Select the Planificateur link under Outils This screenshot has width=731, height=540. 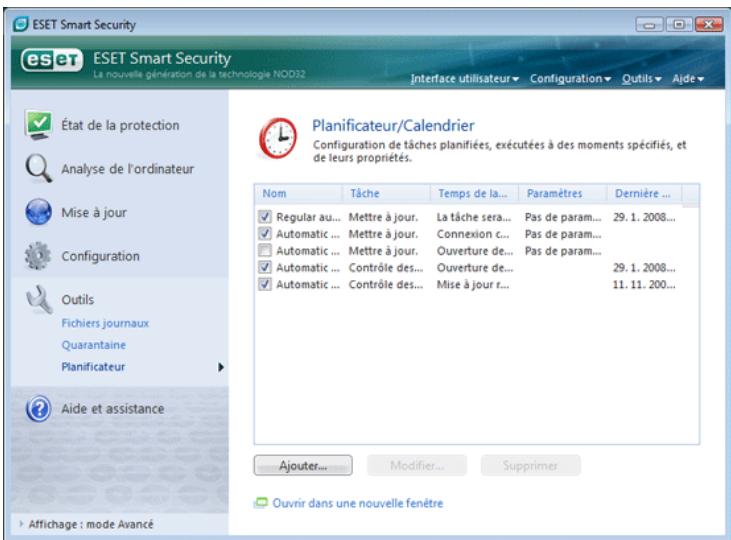pos(93,367)
